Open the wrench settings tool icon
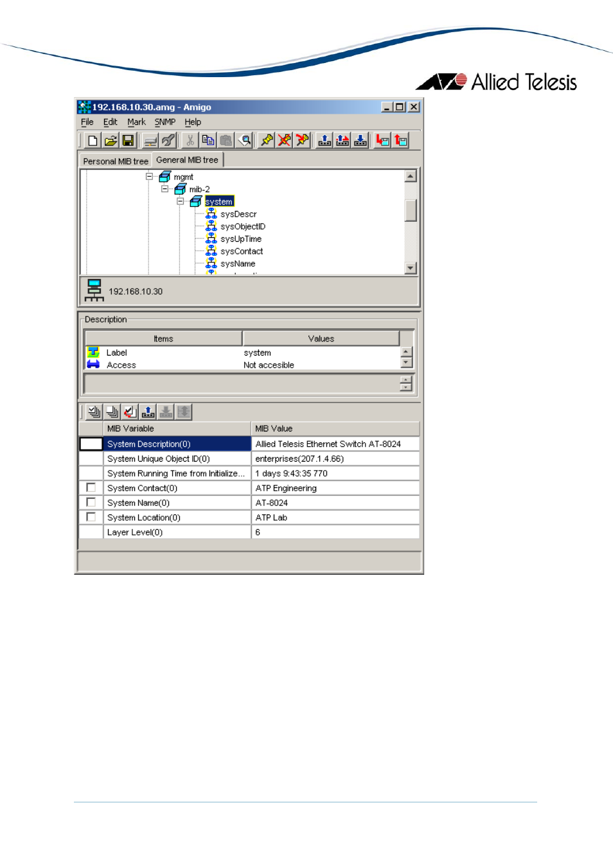 (168, 140)
